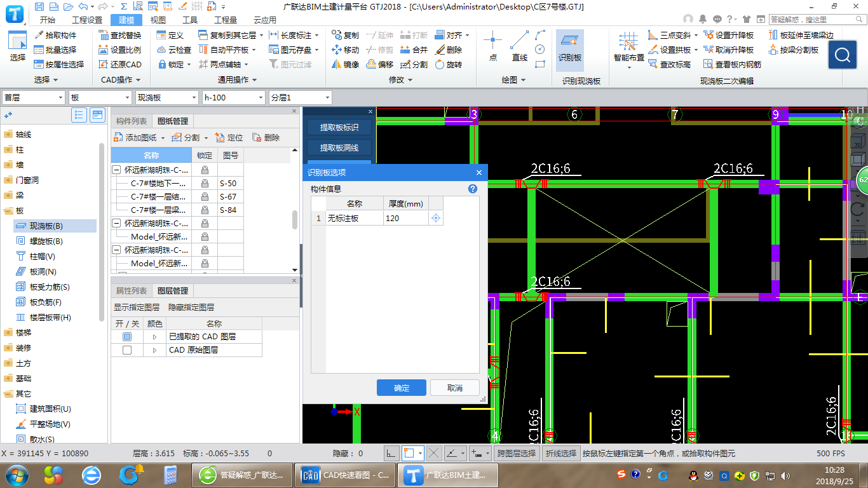Expand 已提取的 CAD 图层 row arrow

(154, 336)
